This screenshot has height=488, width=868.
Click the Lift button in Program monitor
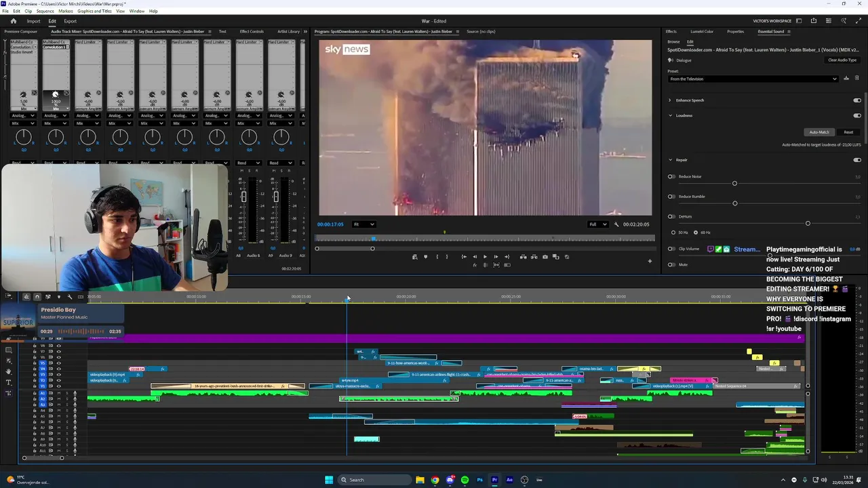pos(523,257)
